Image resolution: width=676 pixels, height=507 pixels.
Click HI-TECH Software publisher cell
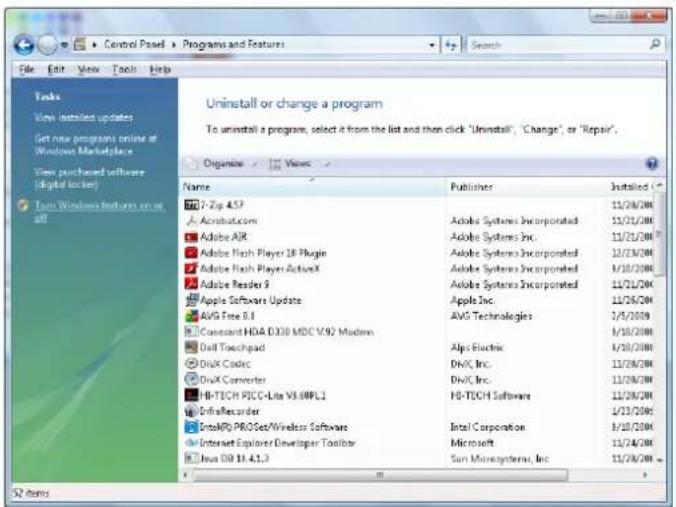click(490, 395)
